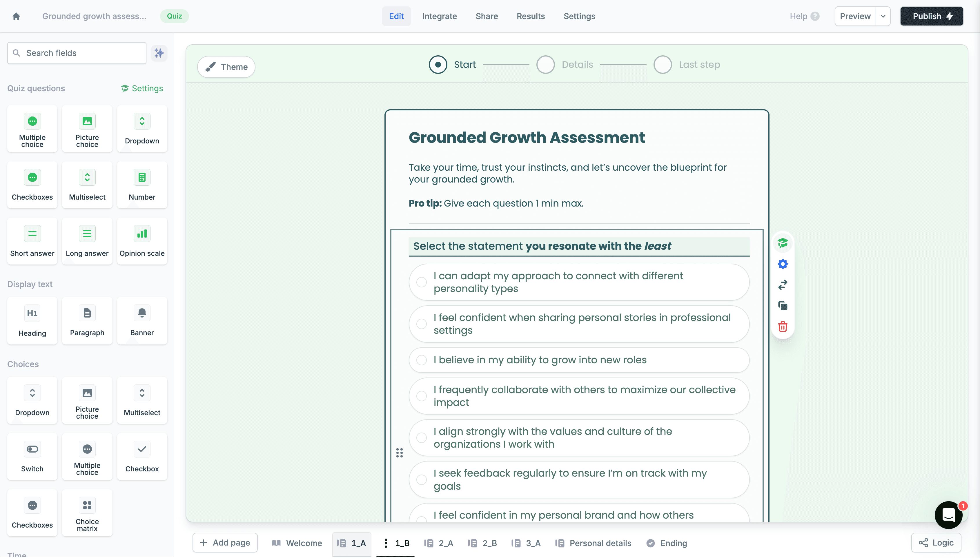This screenshot has height=558, width=980.
Task: Open quiz scoring via the green graduation cap icon
Action: (x=783, y=243)
